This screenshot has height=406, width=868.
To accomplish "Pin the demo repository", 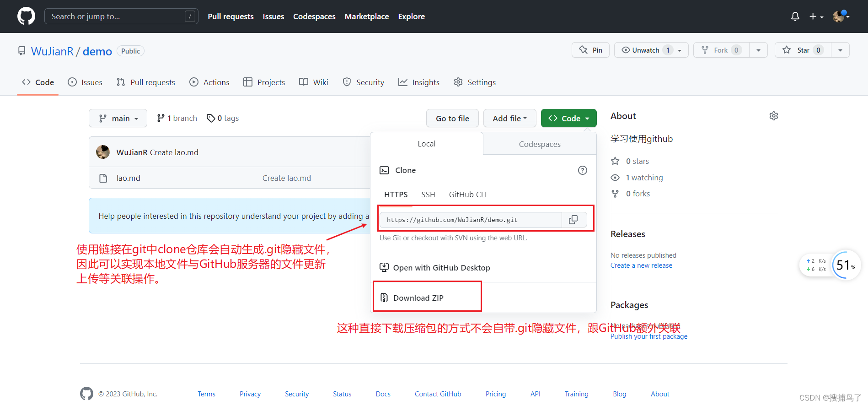I will [x=590, y=50].
